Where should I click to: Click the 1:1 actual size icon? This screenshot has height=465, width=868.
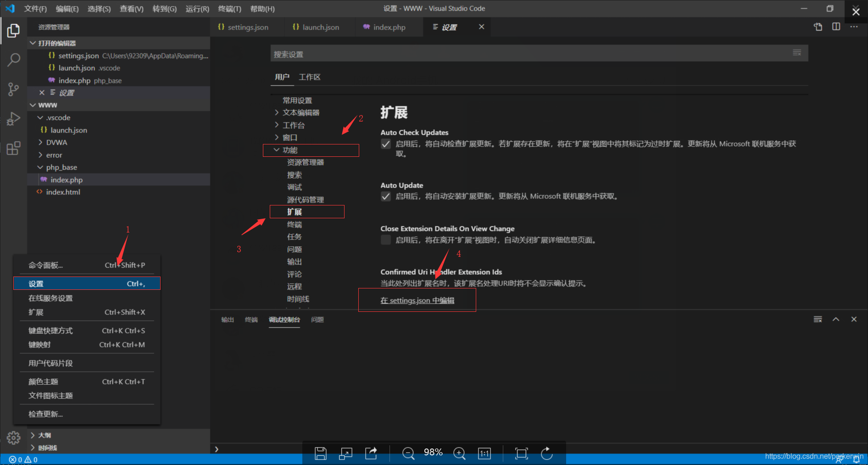coord(484,454)
